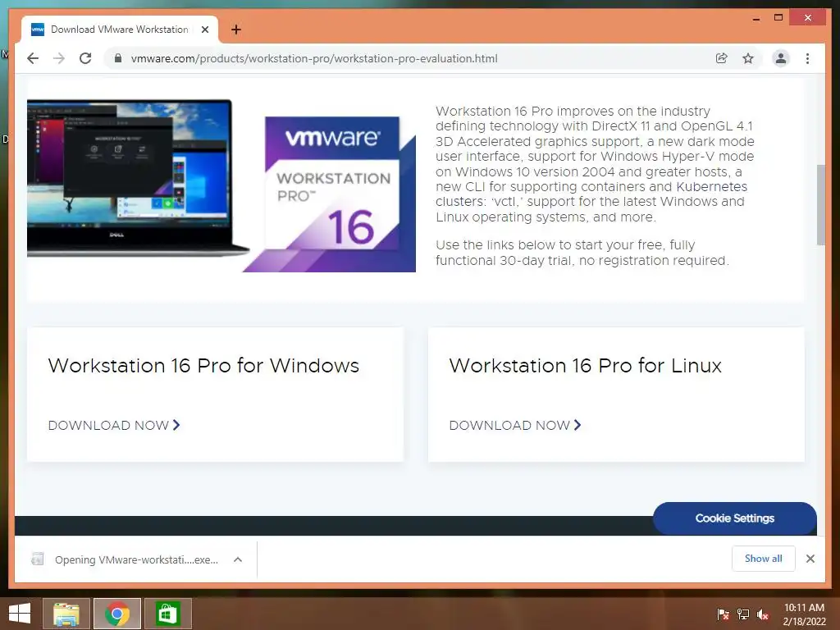The image size is (840, 630).
Task: Click the address bar URL
Action: pos(314,58)
